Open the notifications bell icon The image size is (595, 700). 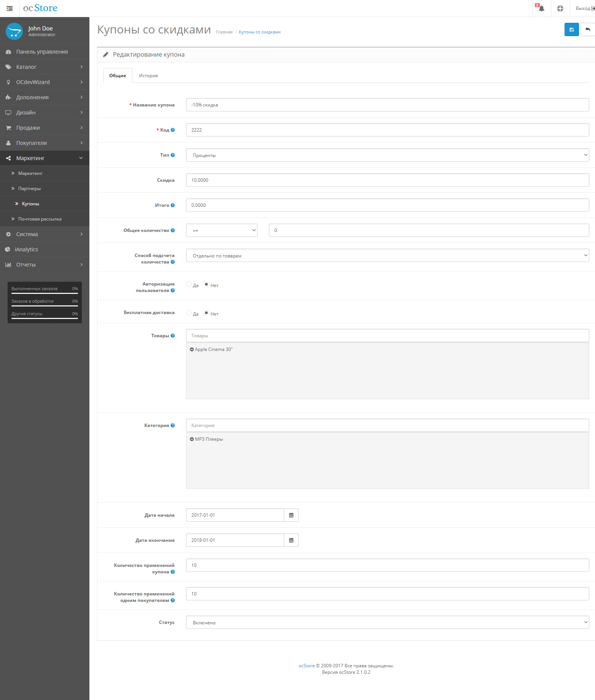541,8
